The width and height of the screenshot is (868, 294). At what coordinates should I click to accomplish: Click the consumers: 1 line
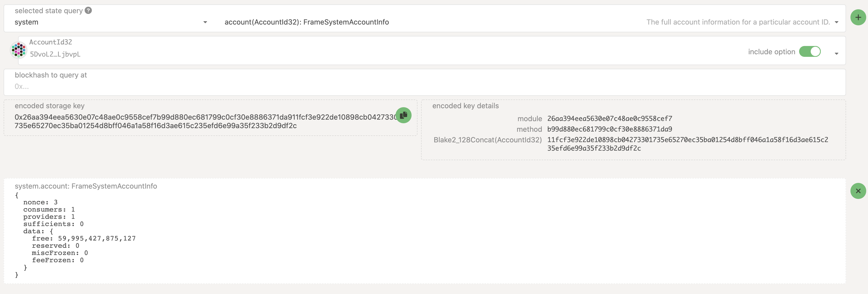[49, 210]
